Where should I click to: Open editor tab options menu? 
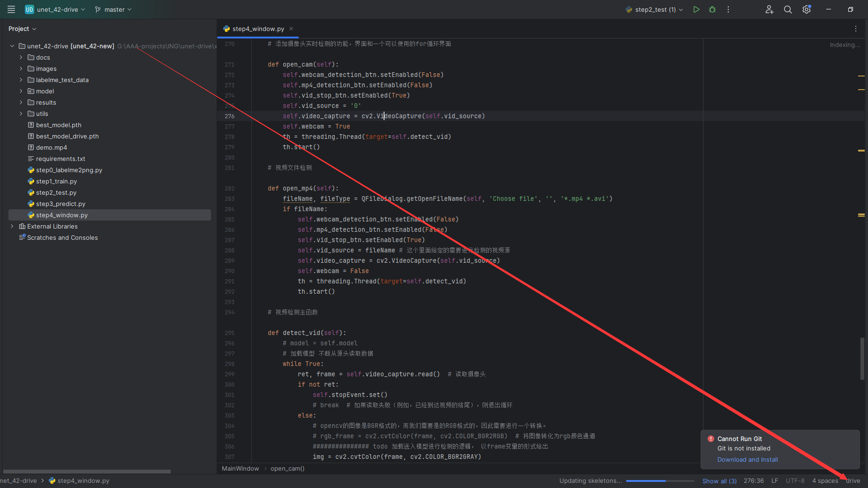coord(856,29)
